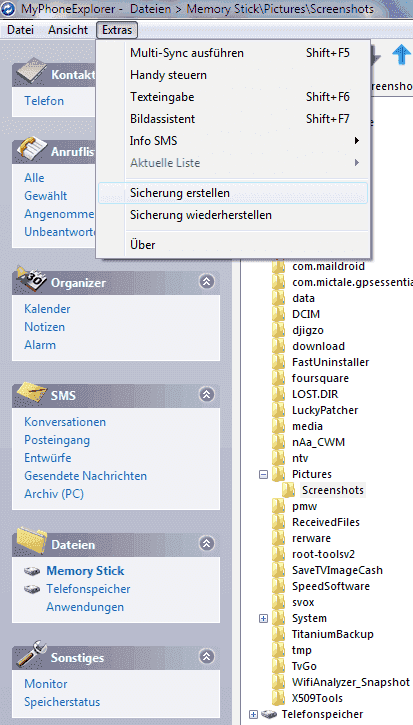Expand Telefonspeicher node in the tree
Image resolution: width=413 pixels, height=725 pixels.
coord(253,714)
